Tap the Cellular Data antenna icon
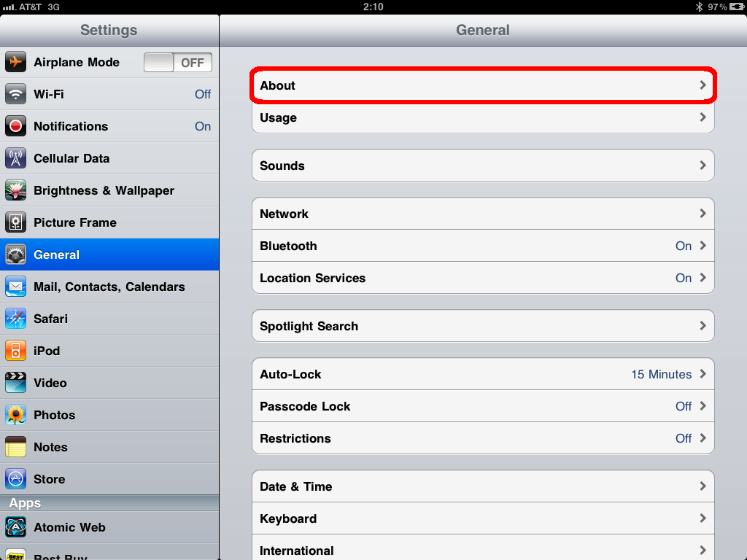The height and width of the screenshot is (560, 747). tap(16, 158)
